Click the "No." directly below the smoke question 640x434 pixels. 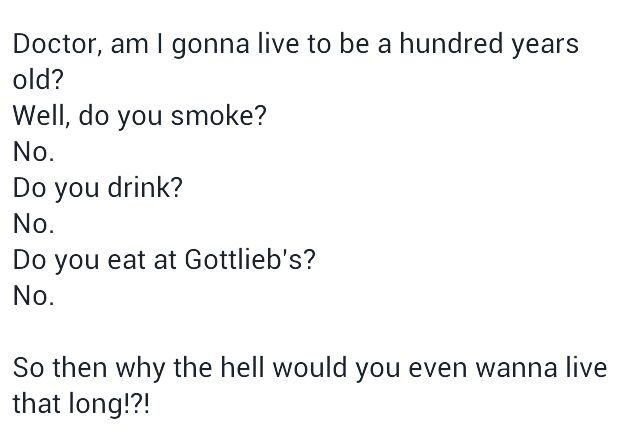click(x=32, y=153)
